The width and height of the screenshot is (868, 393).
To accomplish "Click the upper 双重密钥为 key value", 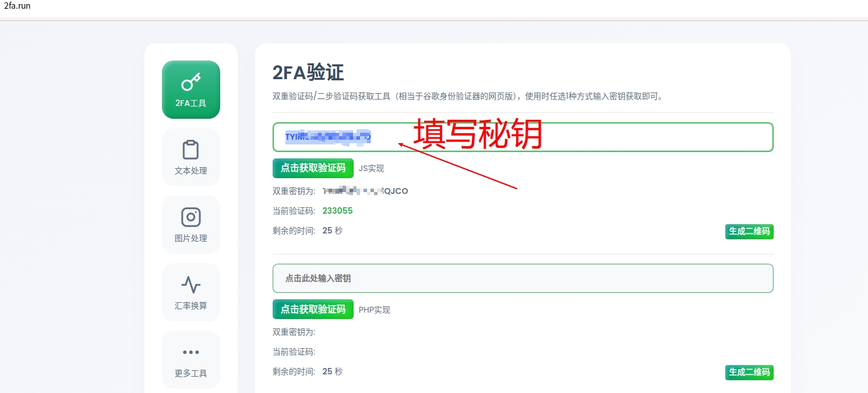I will 365,191.
